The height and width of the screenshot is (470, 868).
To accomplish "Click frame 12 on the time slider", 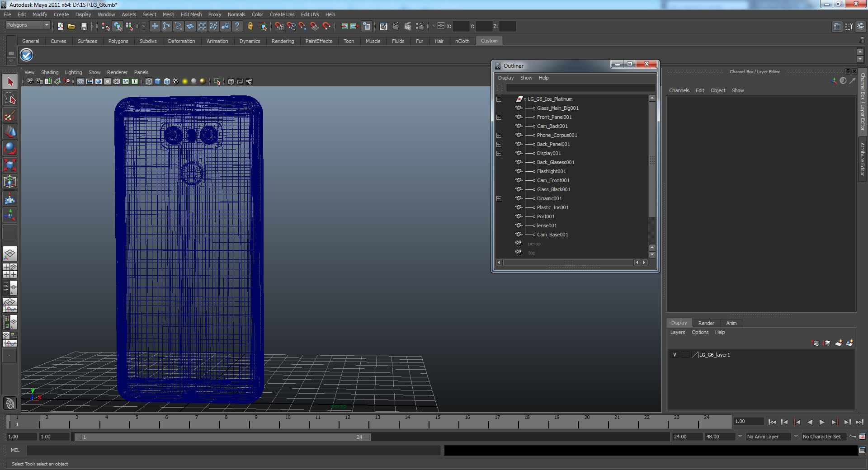I will 348,421.
